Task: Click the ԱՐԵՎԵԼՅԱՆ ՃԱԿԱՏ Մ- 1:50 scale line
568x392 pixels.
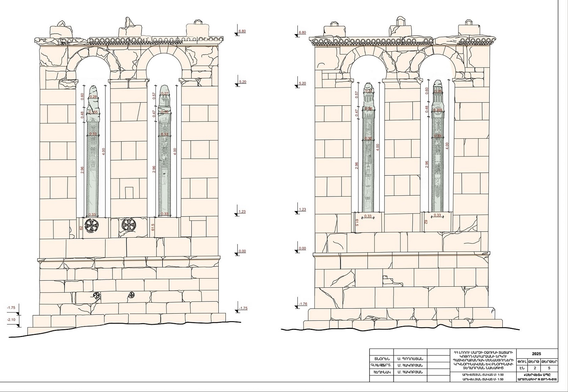Action: (482, 379)
